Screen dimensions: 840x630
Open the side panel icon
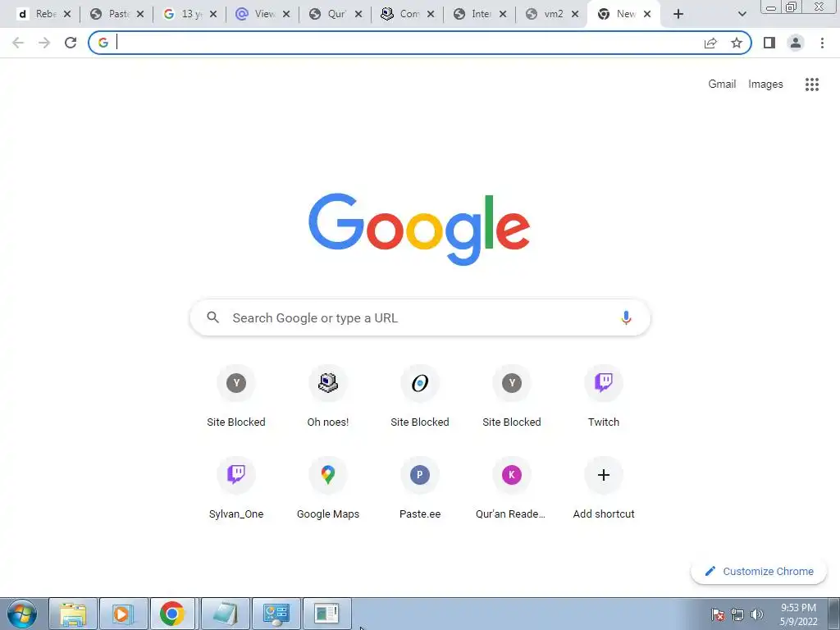click(769, 43)
